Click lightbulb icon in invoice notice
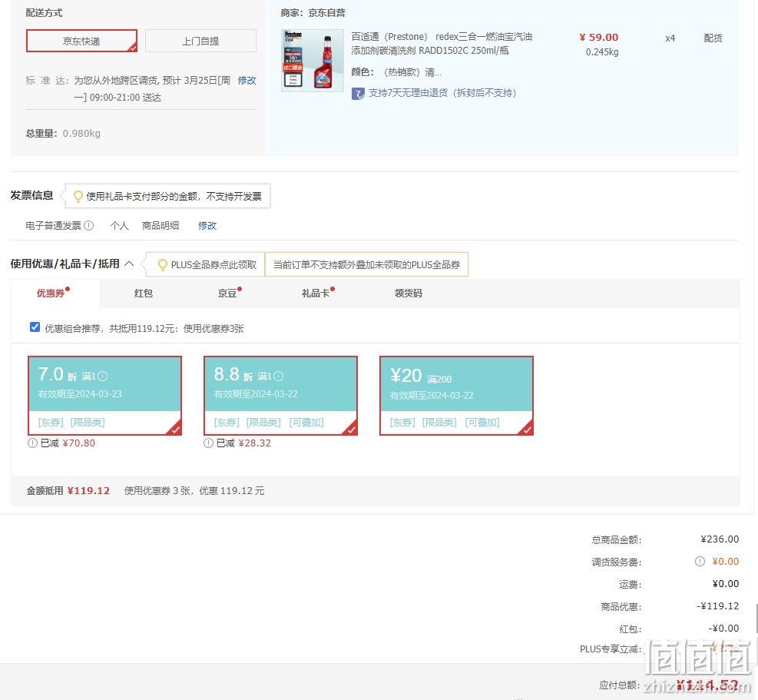Screen dimensions: 758x700 [78, 196]
